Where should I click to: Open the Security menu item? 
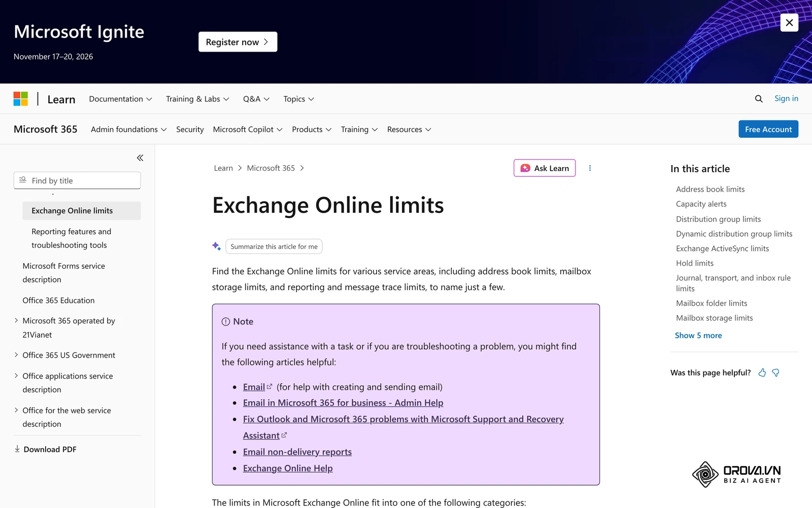[190, 130]
